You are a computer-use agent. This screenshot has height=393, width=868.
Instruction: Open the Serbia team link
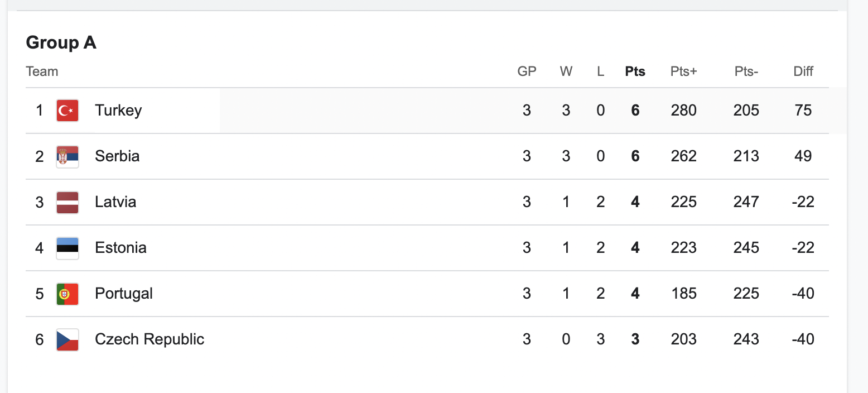click(117, 156)
